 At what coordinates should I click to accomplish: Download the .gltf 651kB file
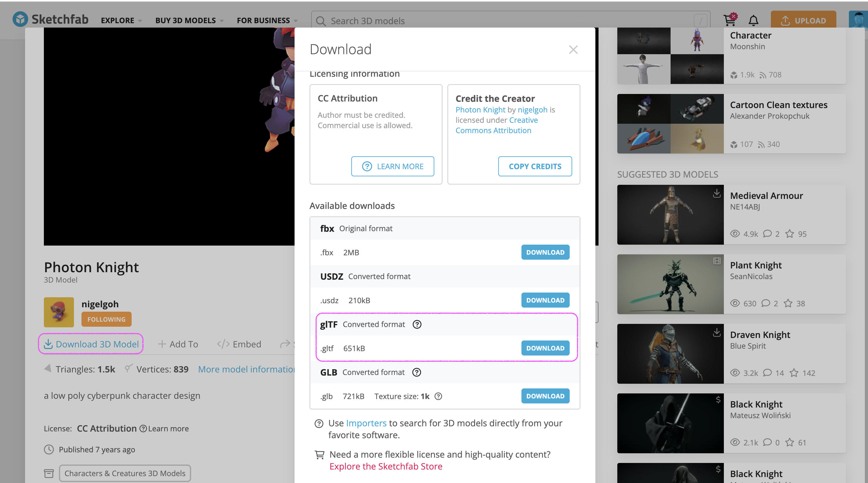pyautogui.click(x=545, y=348)
